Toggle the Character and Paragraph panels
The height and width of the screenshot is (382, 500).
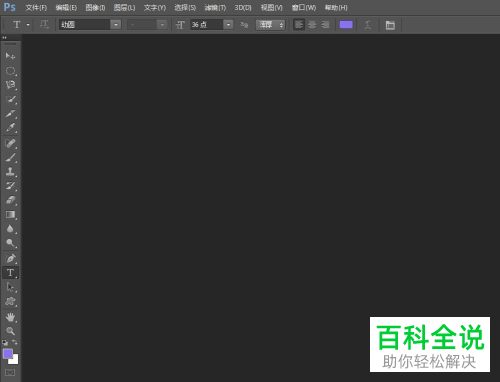point(390,25)
